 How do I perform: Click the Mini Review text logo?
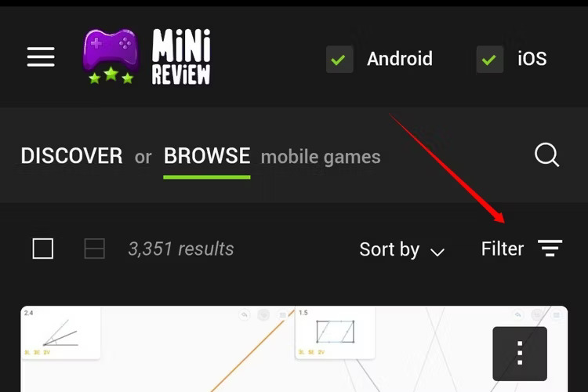tap(181, 56)
